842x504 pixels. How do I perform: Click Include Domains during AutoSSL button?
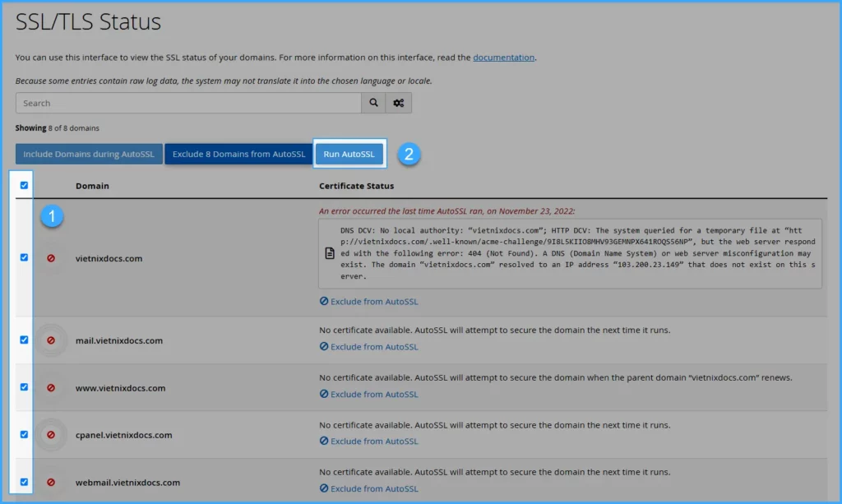point(89,155)
